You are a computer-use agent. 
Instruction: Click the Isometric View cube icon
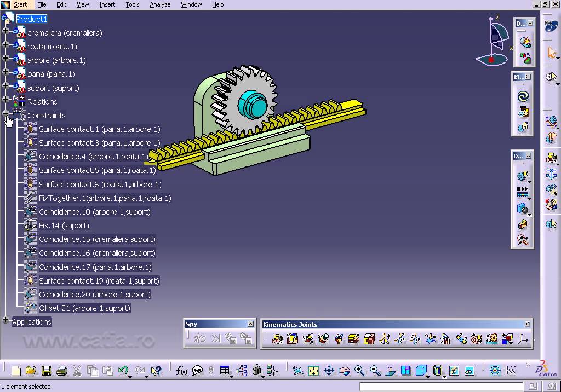421,371
